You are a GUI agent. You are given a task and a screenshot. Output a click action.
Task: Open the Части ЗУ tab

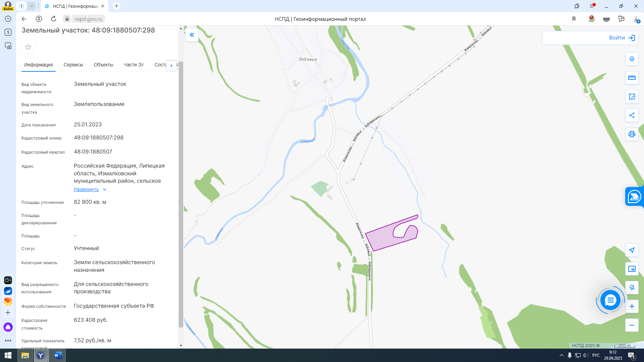tap(133, 65)
